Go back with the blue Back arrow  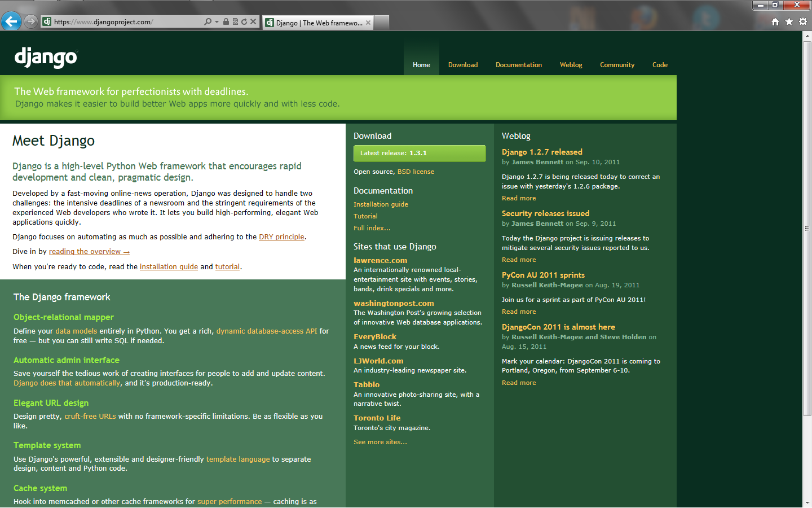pos(11,21)
